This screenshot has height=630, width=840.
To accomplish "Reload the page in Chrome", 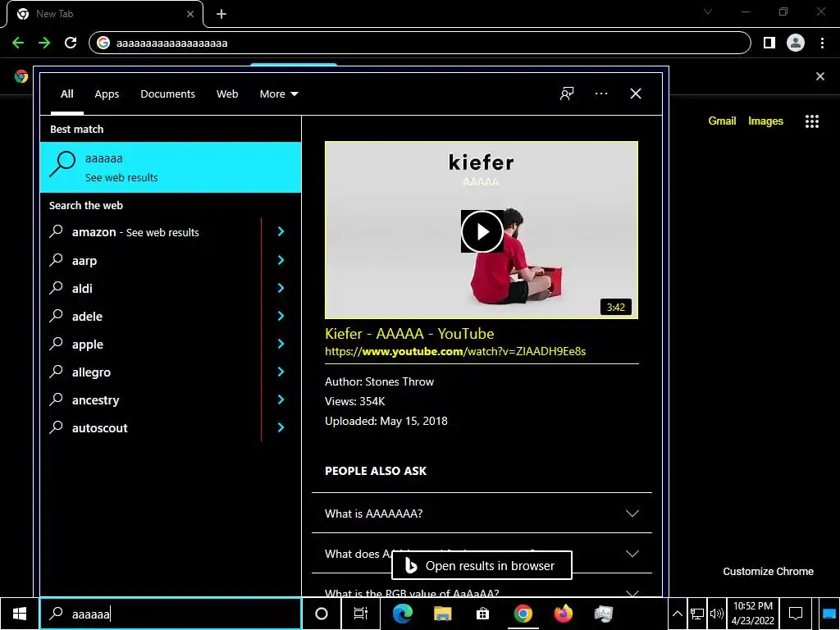I will (x=71, y=43).
